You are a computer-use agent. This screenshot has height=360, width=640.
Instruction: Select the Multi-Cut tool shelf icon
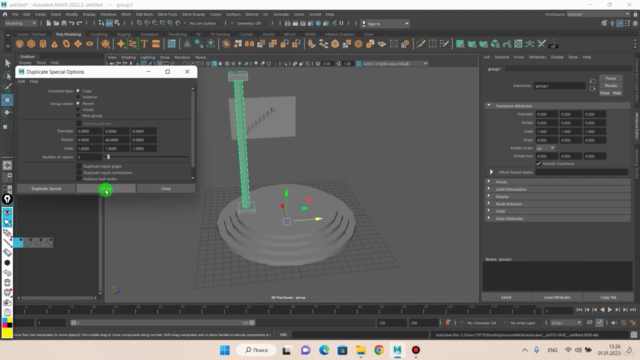(421, 44)
